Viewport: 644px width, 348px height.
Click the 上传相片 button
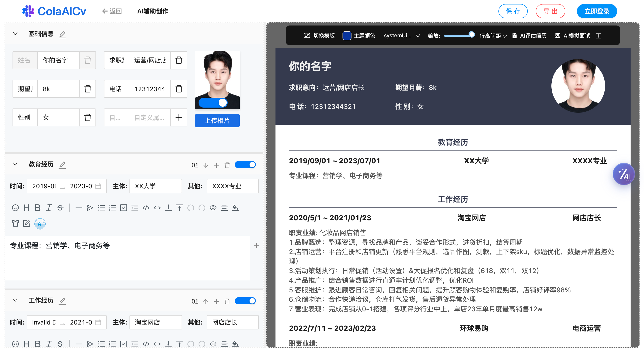tap(217, 121)
